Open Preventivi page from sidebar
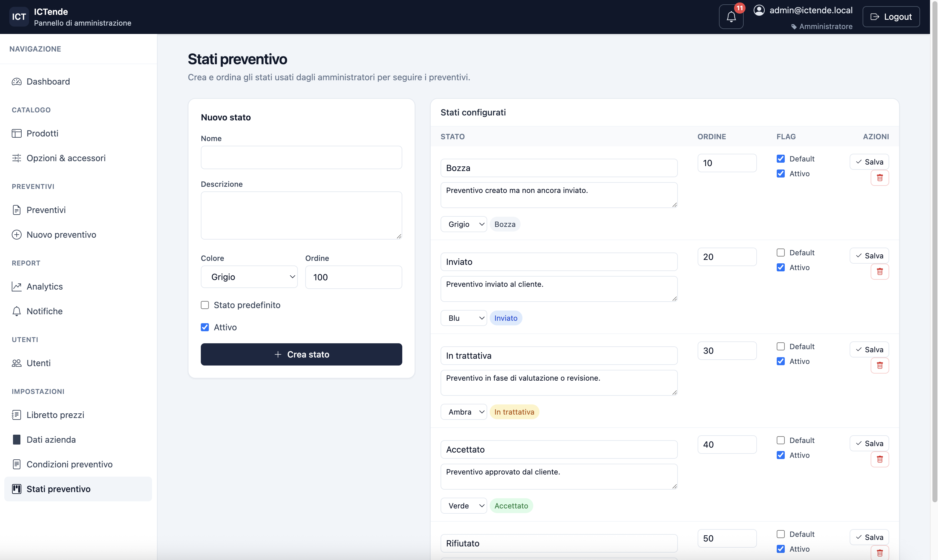 pos(78,210)
